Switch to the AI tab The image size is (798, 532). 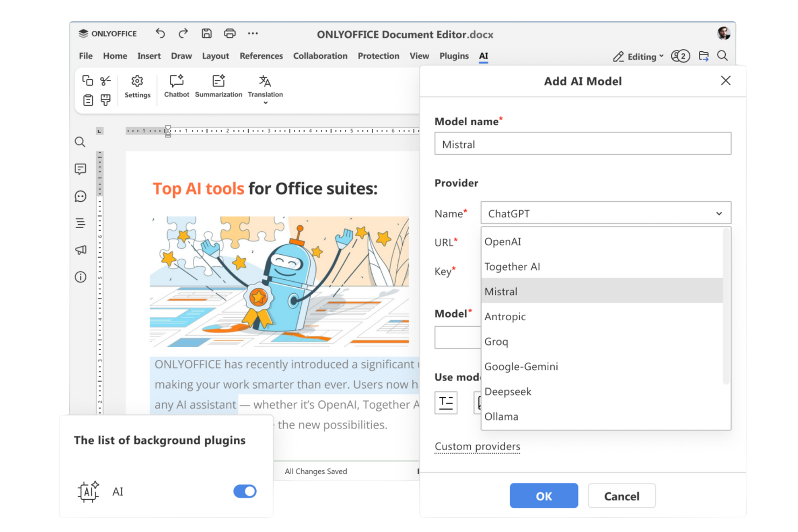coord(484,56)
